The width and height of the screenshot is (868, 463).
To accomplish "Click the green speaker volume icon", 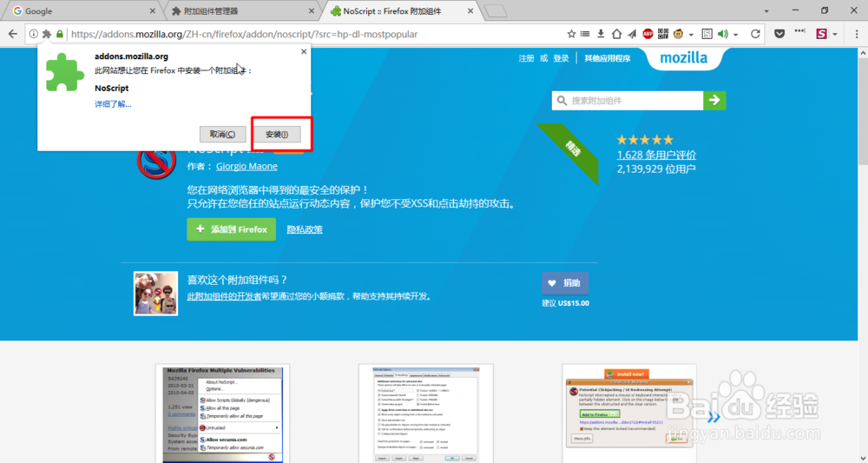I will point(723,35).
